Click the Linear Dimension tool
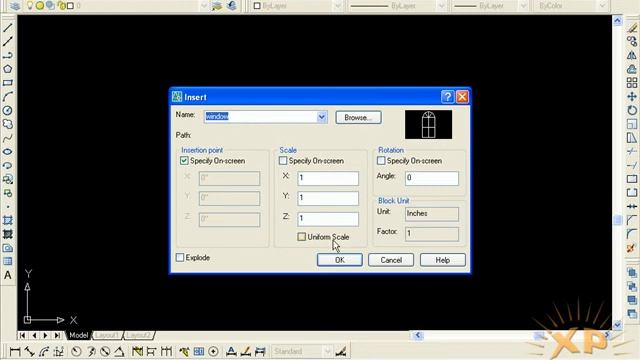Image resolution: width=640 pixels, height=360 pixels. (15, 351)
